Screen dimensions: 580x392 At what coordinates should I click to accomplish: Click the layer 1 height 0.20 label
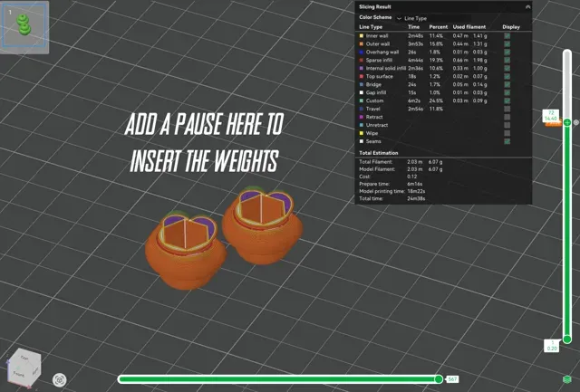tap(552, 346)
